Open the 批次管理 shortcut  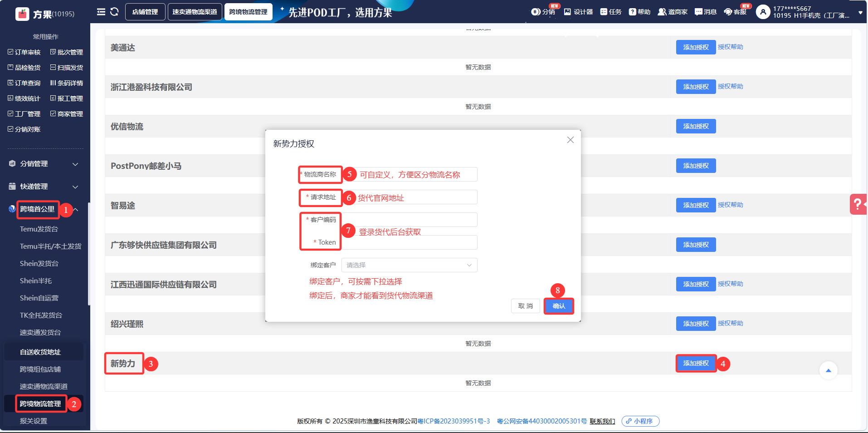67,52
